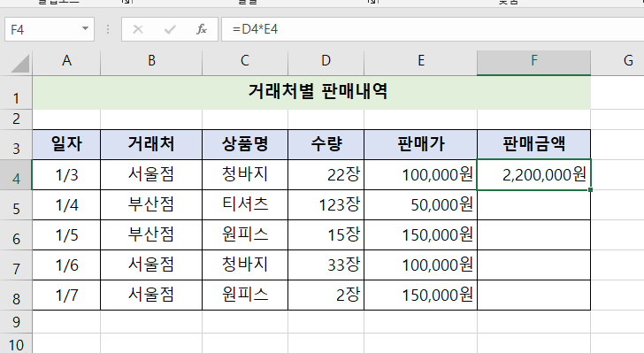Select column F header
This screenshot has width=644, height=353.
coord(534,63)
